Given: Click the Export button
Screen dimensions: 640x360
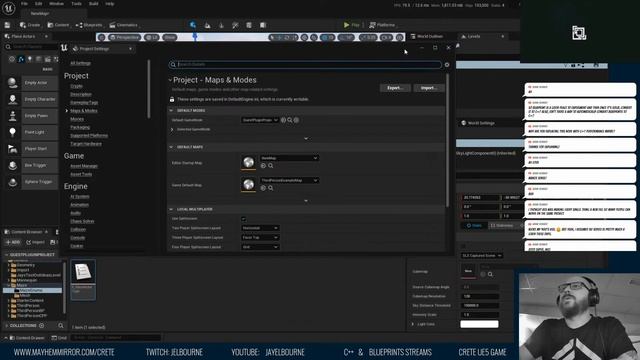Looking at the screenshot, I should click(x=395, y=88).
